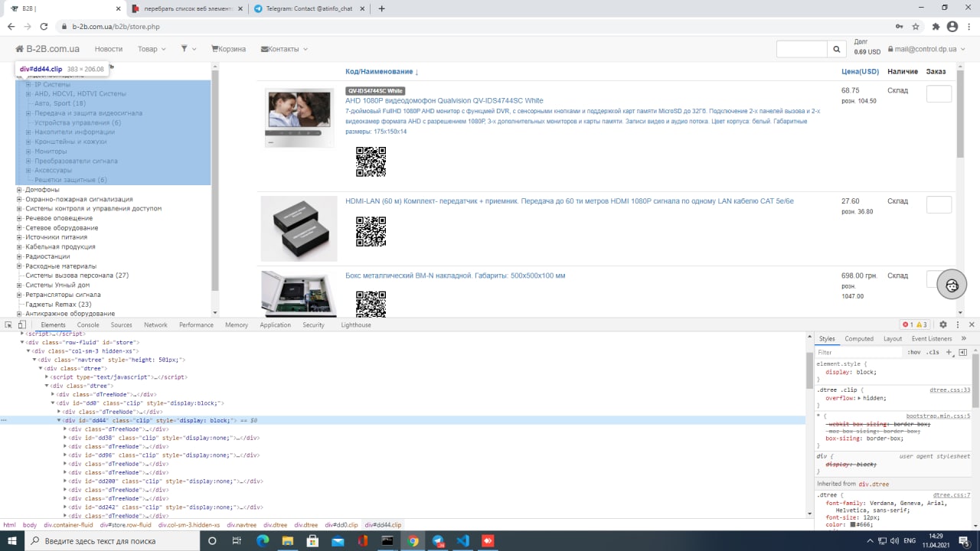Click the B-2B.com.ua home logo
The width and height of the screenshot is (980, 551).
click(47, 49)
